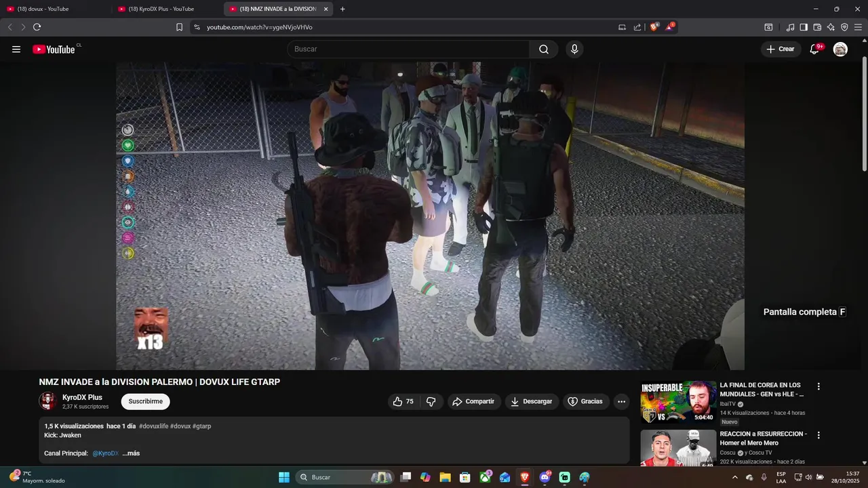Open the KyroDX Plus channel name
The image size is (868, 488).
click(82, 397)
